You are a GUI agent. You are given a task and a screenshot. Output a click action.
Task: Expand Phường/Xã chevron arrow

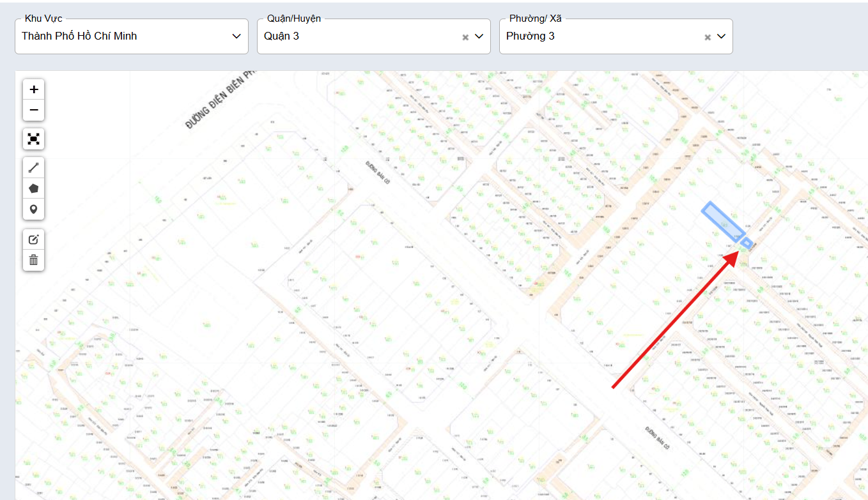coord(721,36)
